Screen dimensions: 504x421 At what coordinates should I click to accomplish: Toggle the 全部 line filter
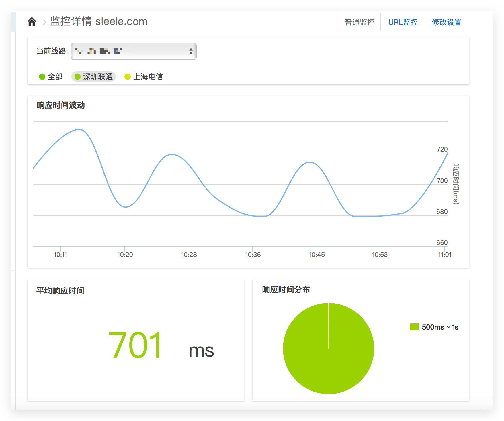55,77
